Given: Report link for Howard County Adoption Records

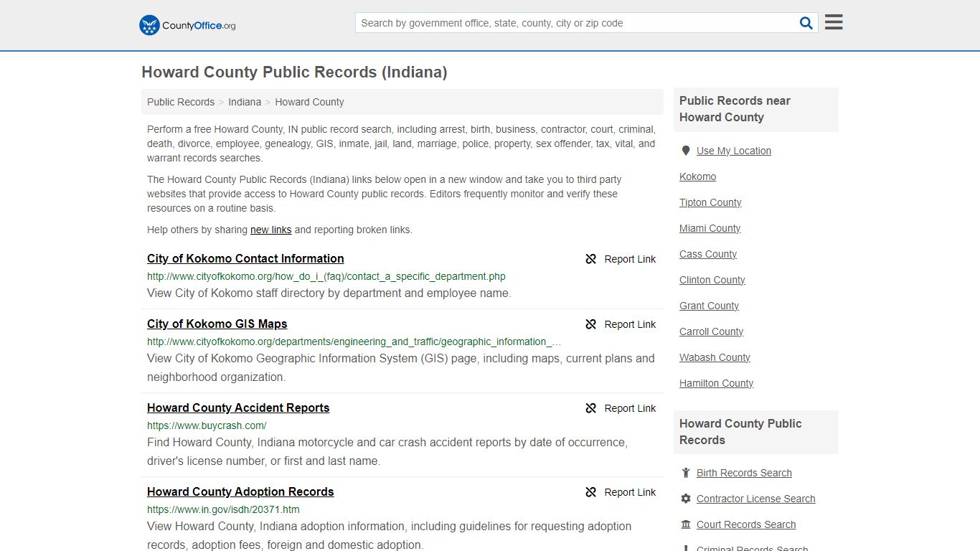Looking at the screenshot, I should point(630,492).
